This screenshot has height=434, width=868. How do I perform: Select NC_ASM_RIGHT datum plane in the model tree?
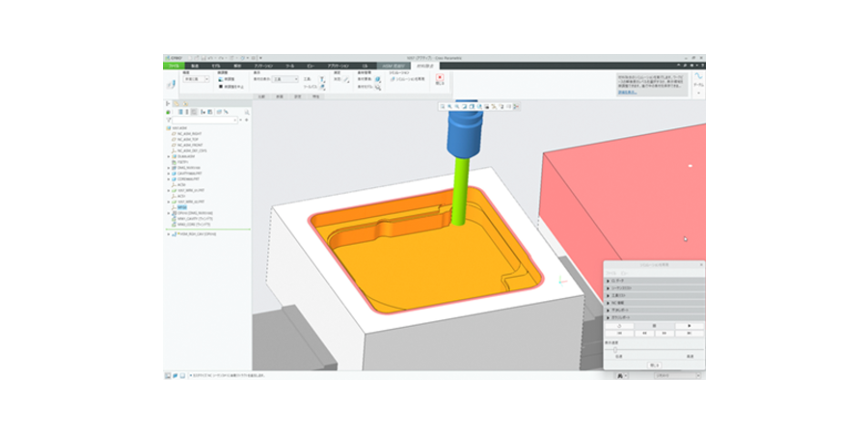[189, 134]
